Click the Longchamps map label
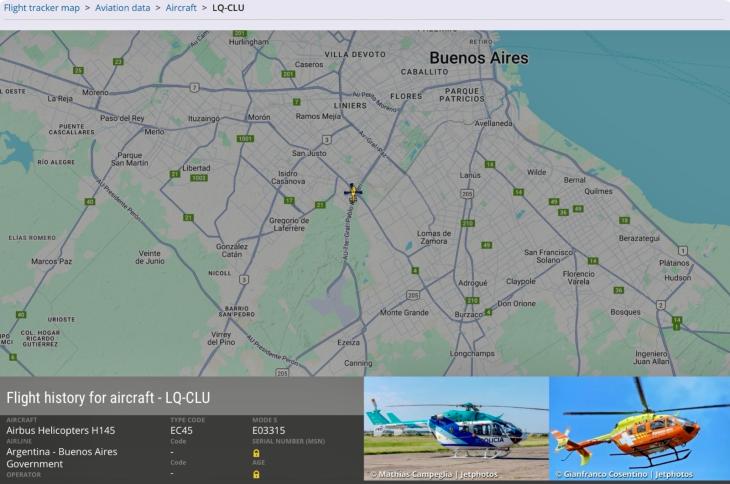Screen dimensions: 730x484 click(x=472, y=354)
